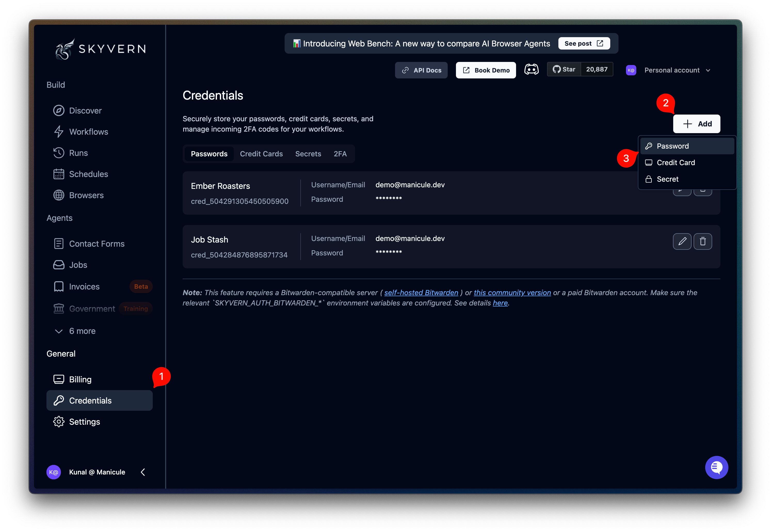Image resolution: width=771 pixels, height=532 pixels.
Task: Switch to the Credit Cards tab
Action: pos(261,154)
